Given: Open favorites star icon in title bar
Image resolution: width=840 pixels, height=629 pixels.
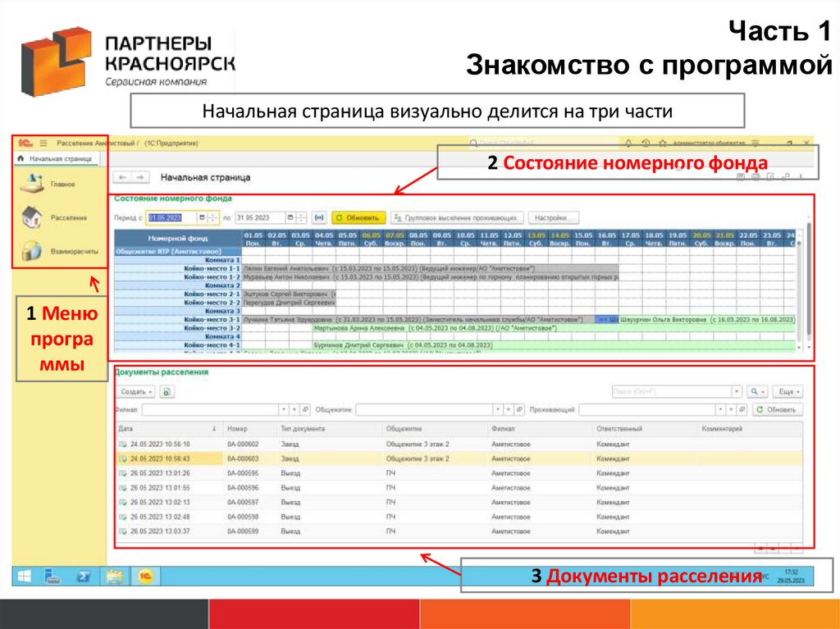Looking at the screenshot, I should 663,143.
